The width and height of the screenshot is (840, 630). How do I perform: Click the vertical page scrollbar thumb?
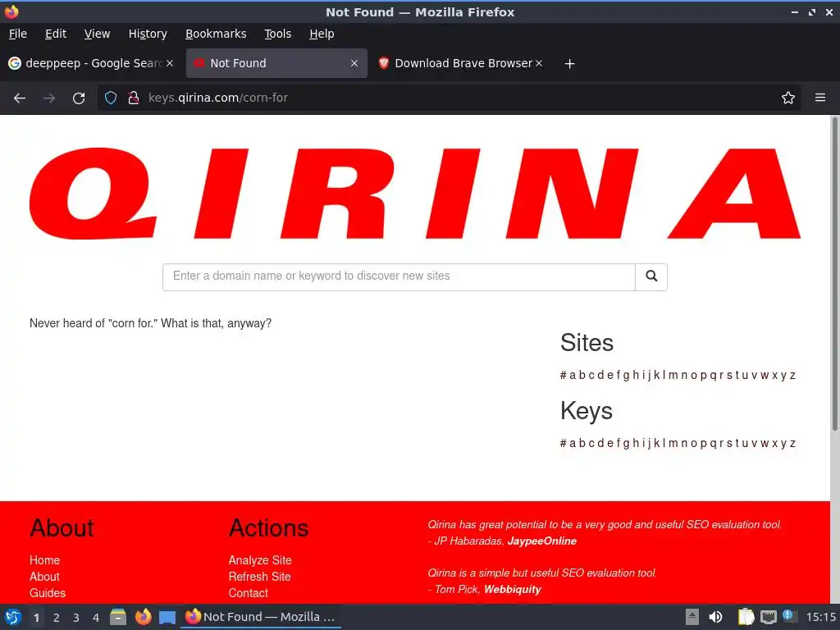(834, 273)
